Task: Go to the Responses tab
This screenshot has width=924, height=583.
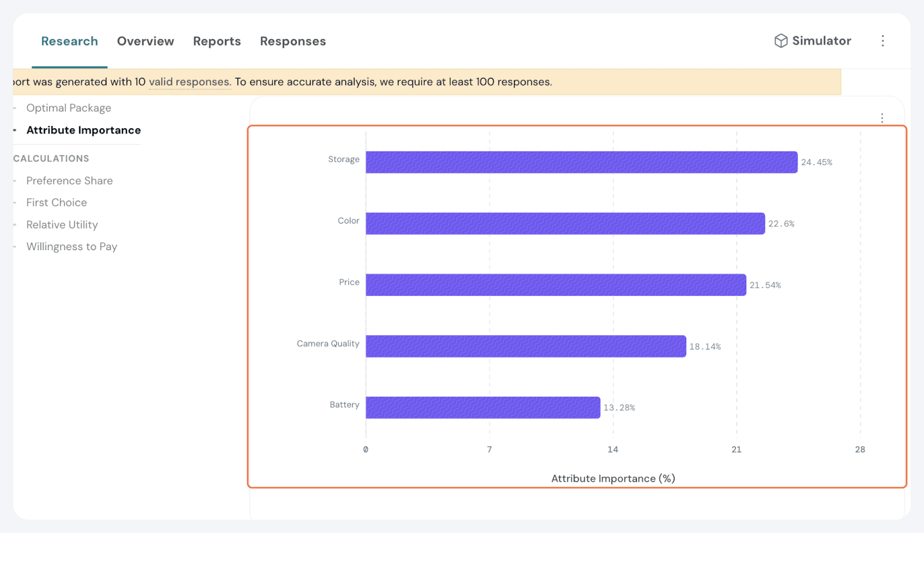Action: click(x=293, y=42)
